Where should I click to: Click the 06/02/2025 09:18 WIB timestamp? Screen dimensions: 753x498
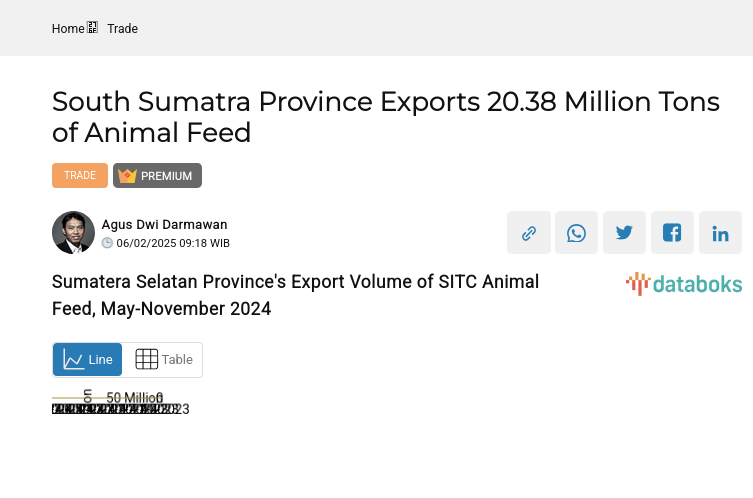[173, 243]
